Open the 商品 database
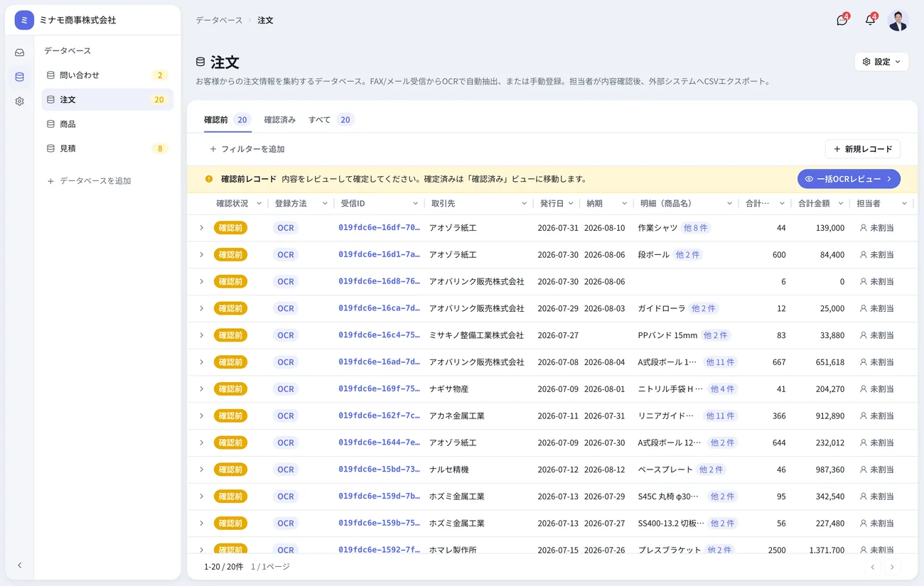Image resolution: width=924 pixels, height=586 pixels. (107, 124)
